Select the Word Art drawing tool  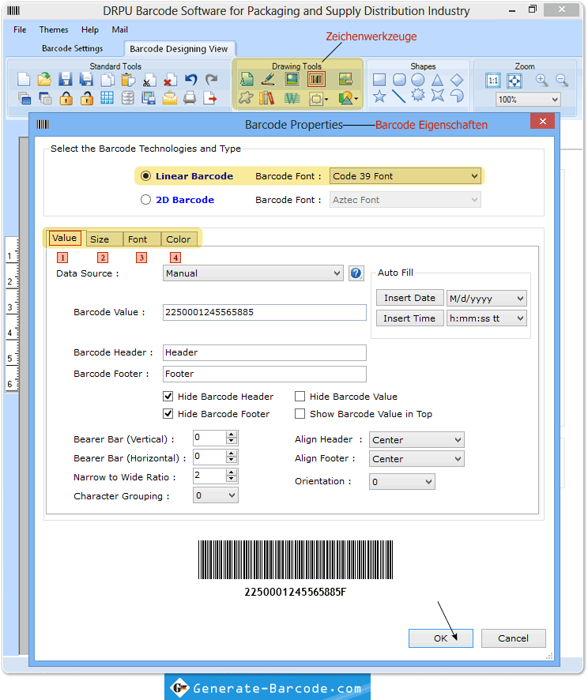click(x=292, y=98)
